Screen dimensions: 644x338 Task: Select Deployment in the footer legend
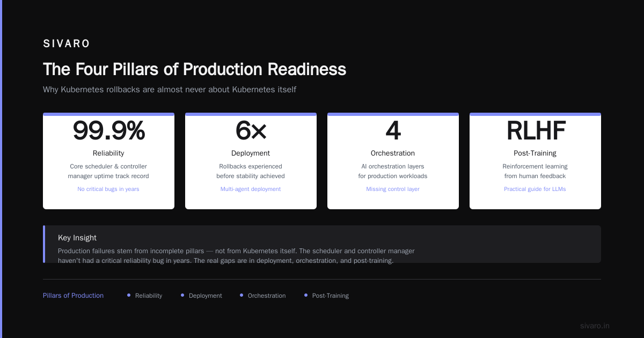(x=206, y=296)
